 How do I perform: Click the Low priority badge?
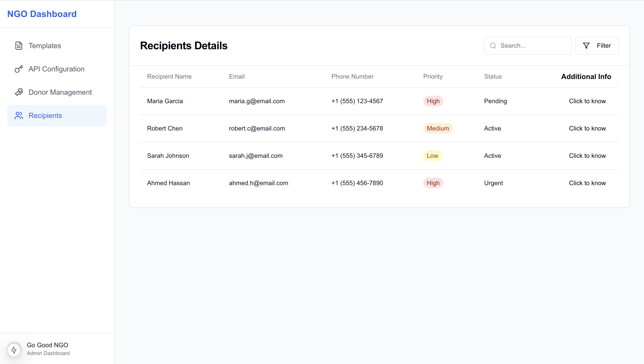coord(432,156)
